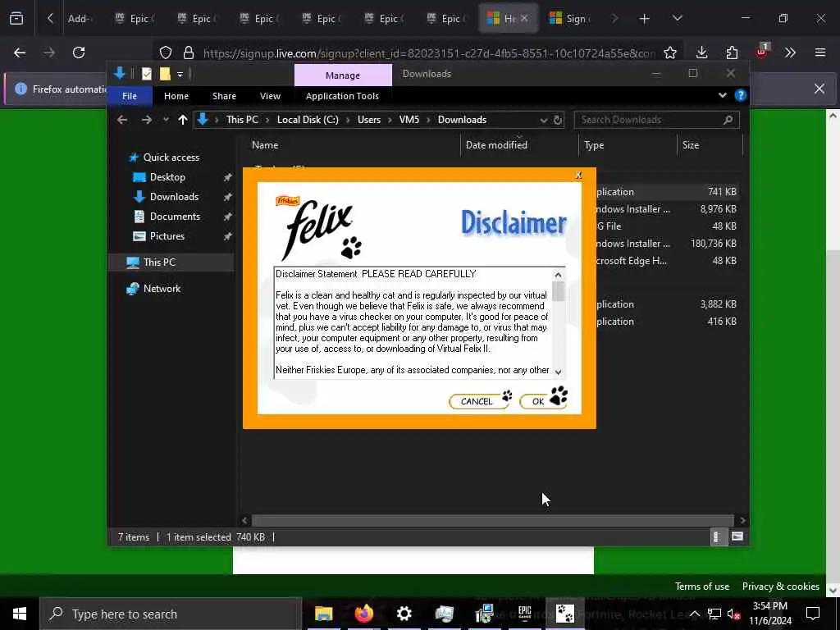The height and width of the screenshot is (630, 840).
Task: Dismiss the Firefox notification bar
Action: [x=819, y=89]
